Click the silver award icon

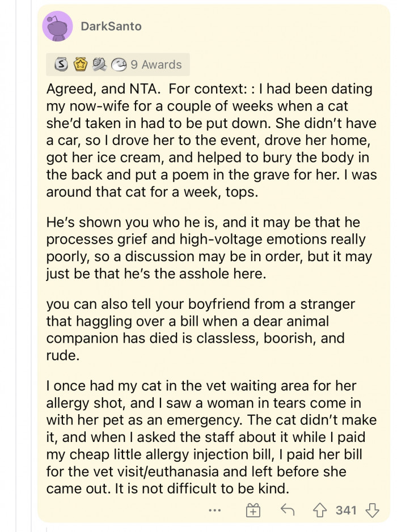tap(59, 65)
